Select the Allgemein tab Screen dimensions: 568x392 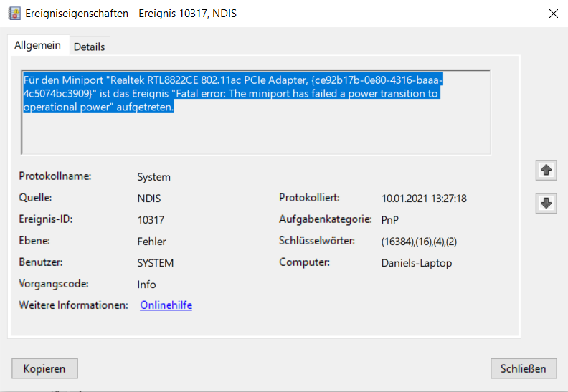click(x=37, y=45)
